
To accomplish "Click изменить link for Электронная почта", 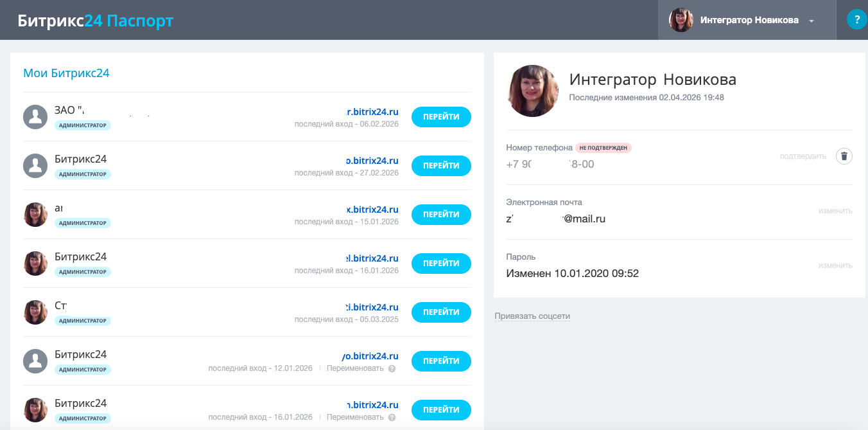I will pyautogui.click(x=835, y=211).
